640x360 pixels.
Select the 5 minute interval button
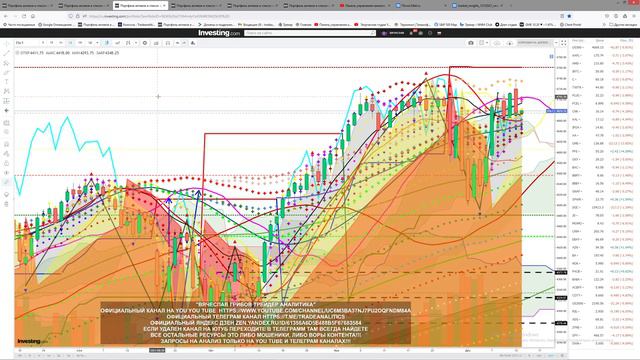click(x=43, y=42)
